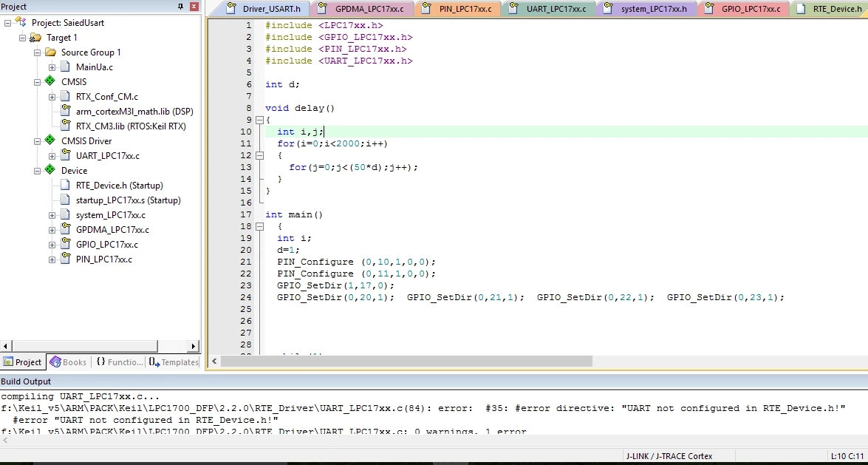Select the Source Group 1 folder icon
Viewport: 868px width, 465px height.
click(50, 52)
